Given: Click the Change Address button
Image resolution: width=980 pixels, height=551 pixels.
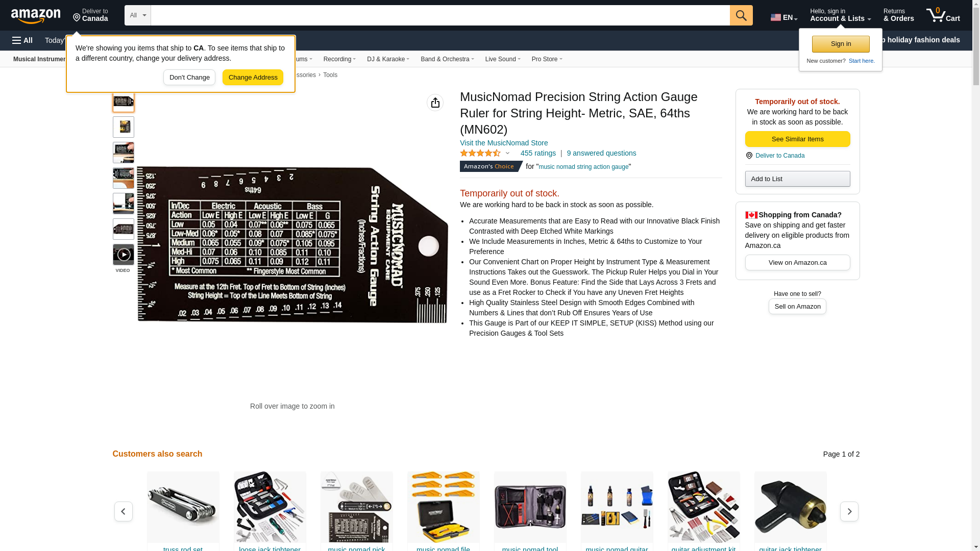Looking at the screenshot, I should [253, 78].
